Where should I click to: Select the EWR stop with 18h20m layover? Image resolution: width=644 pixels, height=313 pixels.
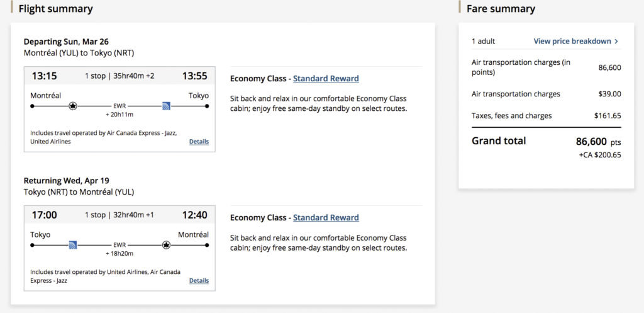(119, 245)
